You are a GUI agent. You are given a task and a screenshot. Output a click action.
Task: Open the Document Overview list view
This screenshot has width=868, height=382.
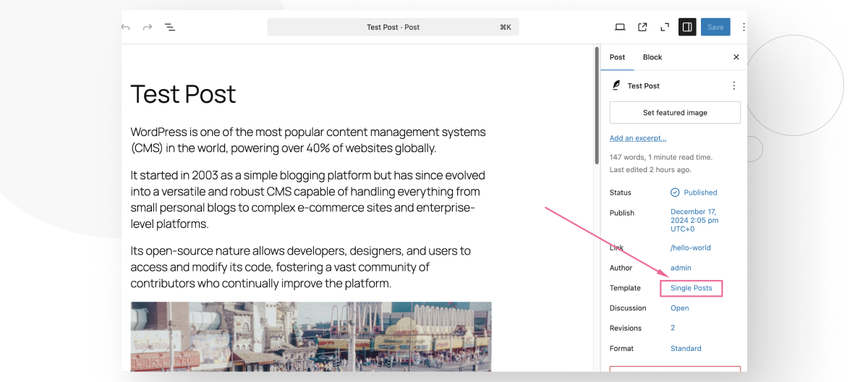click(170, 27)
